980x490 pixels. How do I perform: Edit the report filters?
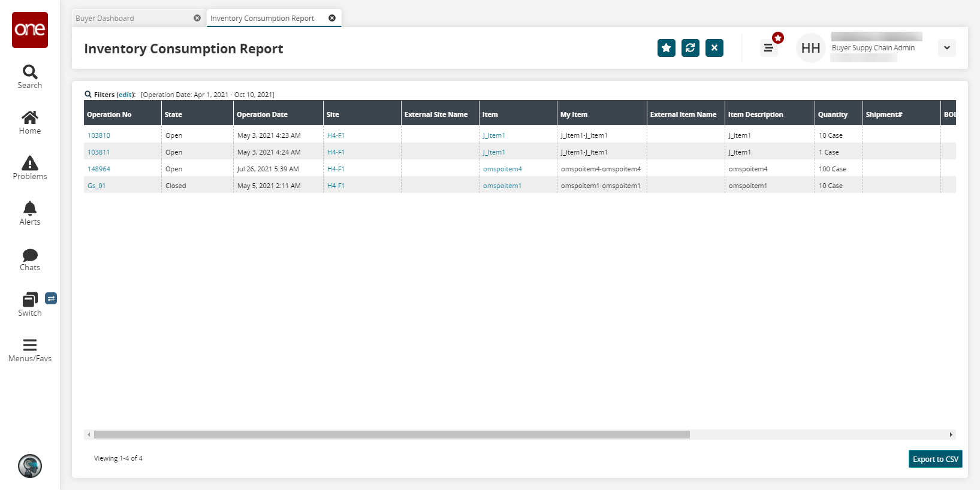(x=125, y=95)
